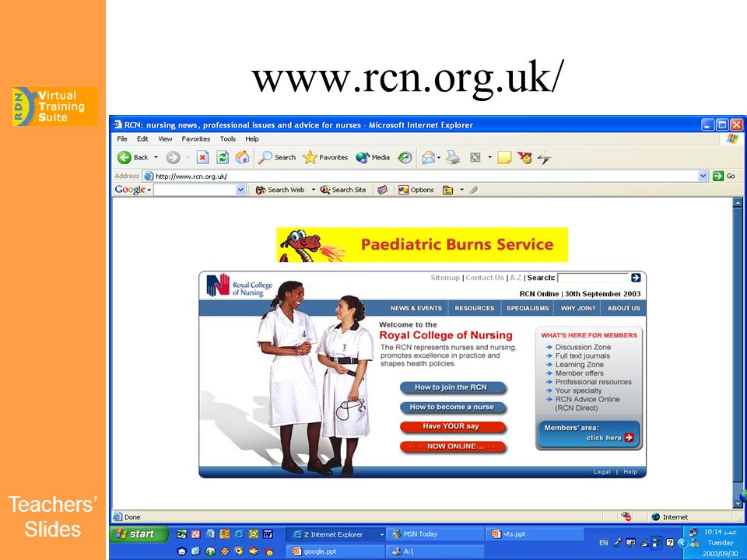Screen dimensions: 747x560
Task: Click the Members' area red arrow
Action: [x=629, y=438]
